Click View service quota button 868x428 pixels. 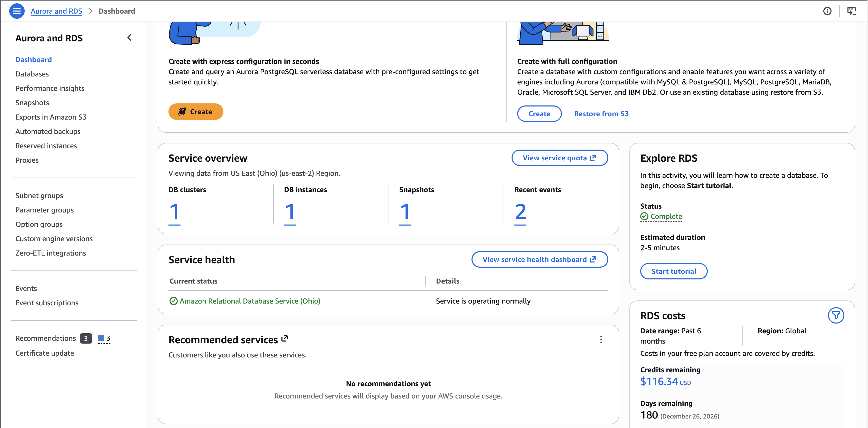click(560, 158)
